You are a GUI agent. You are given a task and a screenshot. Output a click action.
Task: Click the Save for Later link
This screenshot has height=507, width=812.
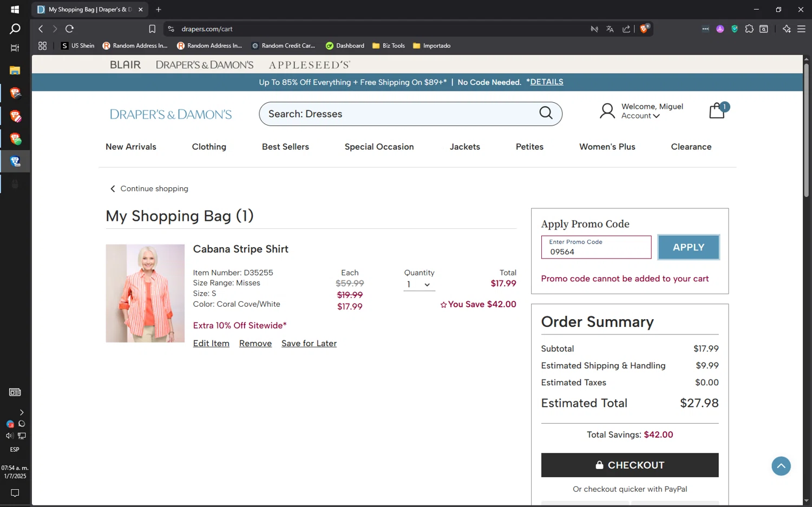coord(309,344)
